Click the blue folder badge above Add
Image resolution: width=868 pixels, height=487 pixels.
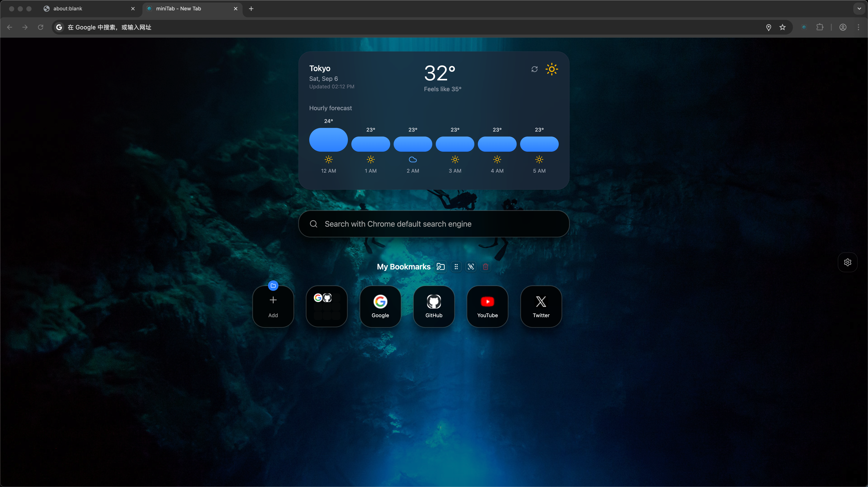coord(273,286)
